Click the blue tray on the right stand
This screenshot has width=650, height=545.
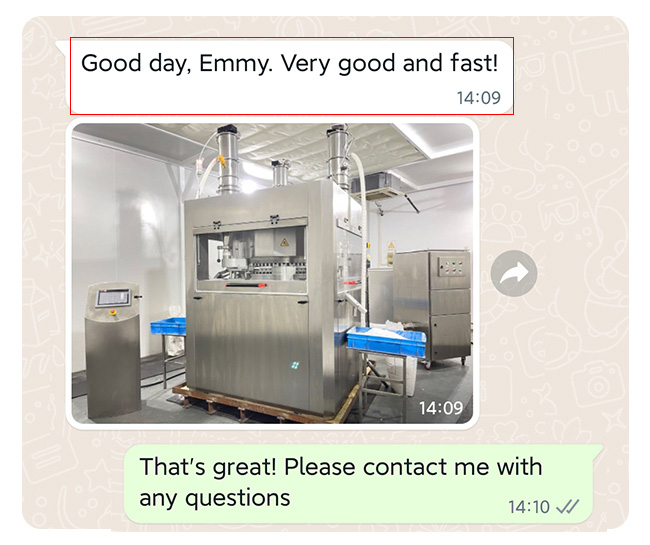coord(386,341)
